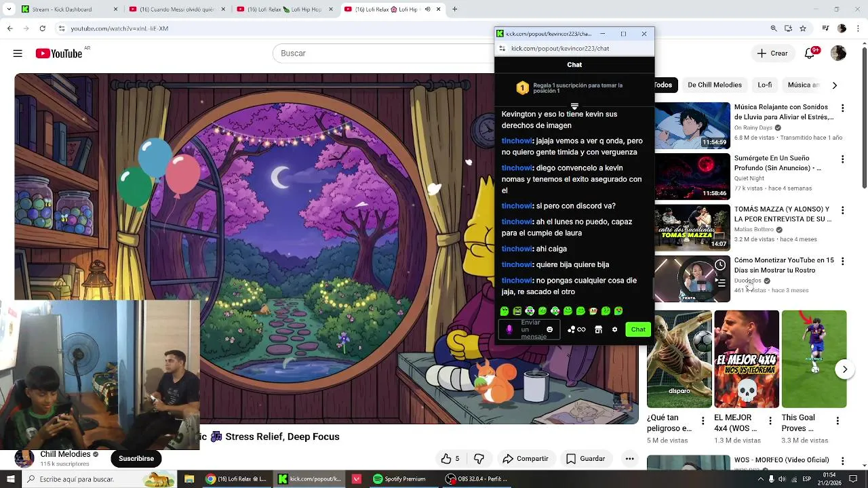Viewport: 868px width, 488px height.
Task: Click the YouTube address bar URL
Action: [x=121, y=28]
